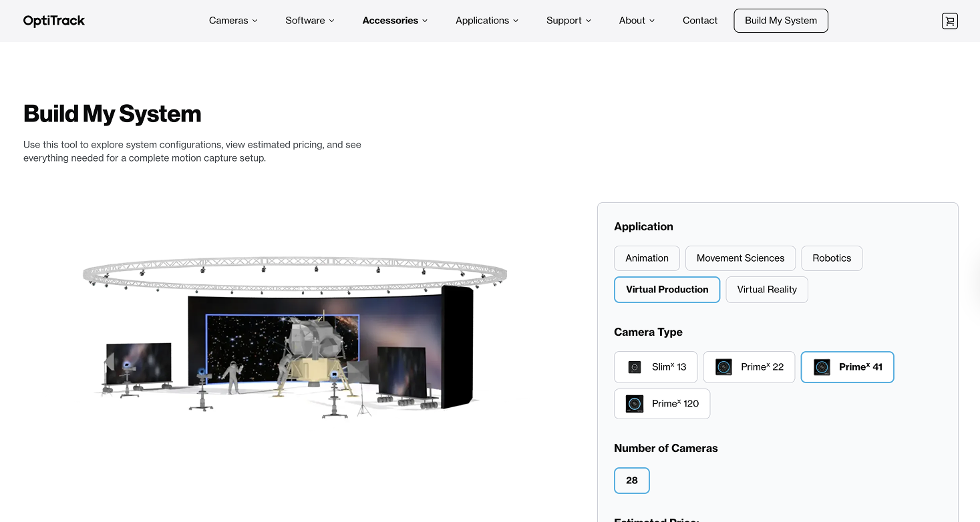Click the OptiTrack logo
The width and height of the screenshot is (980, 522).
tap(54, 21)
